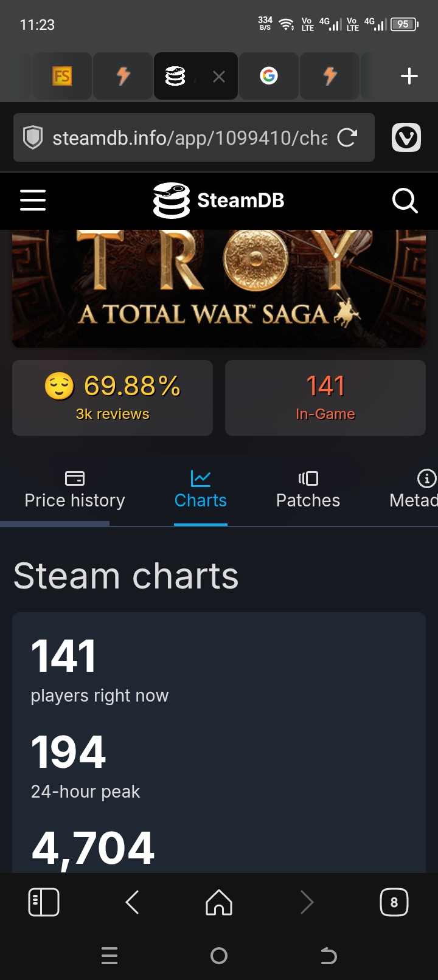Select the Patches tab
This screenshot has width=438, height=980.
(x=308, y=490)
